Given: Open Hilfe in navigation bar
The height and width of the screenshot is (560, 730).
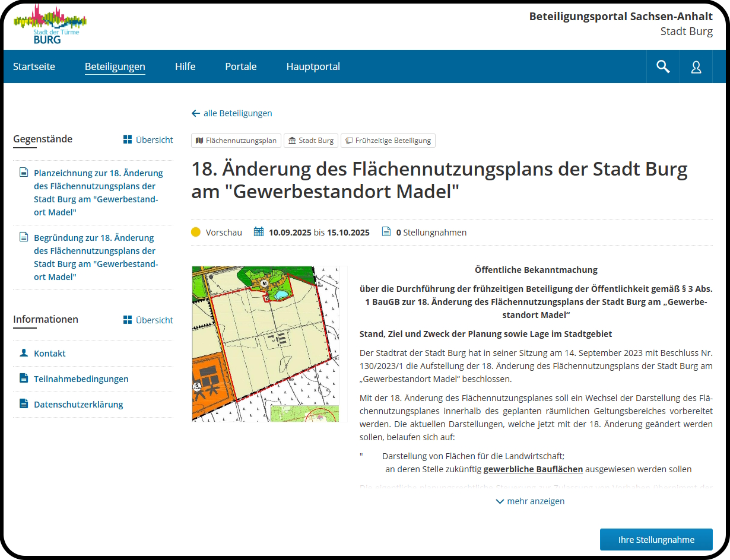Looking at the screenshot, I should coord(185,66).
